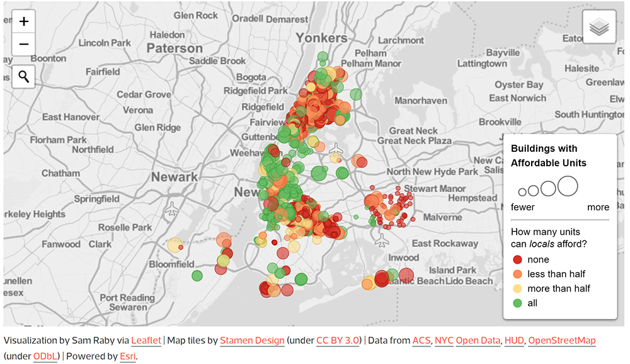Open the map search tool
The height and width of the screenshot is (364, 630).
24,76
